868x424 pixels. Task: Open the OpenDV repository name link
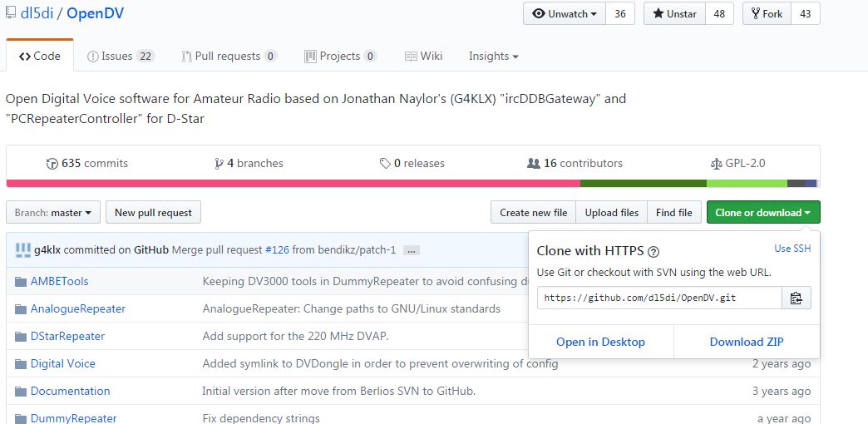(x=96, y=13)
